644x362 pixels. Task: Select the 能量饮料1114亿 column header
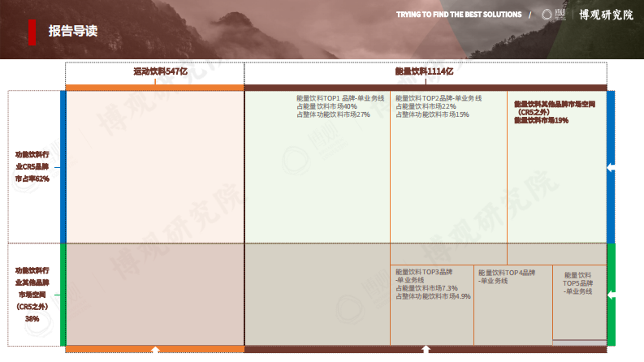(424, 71)
